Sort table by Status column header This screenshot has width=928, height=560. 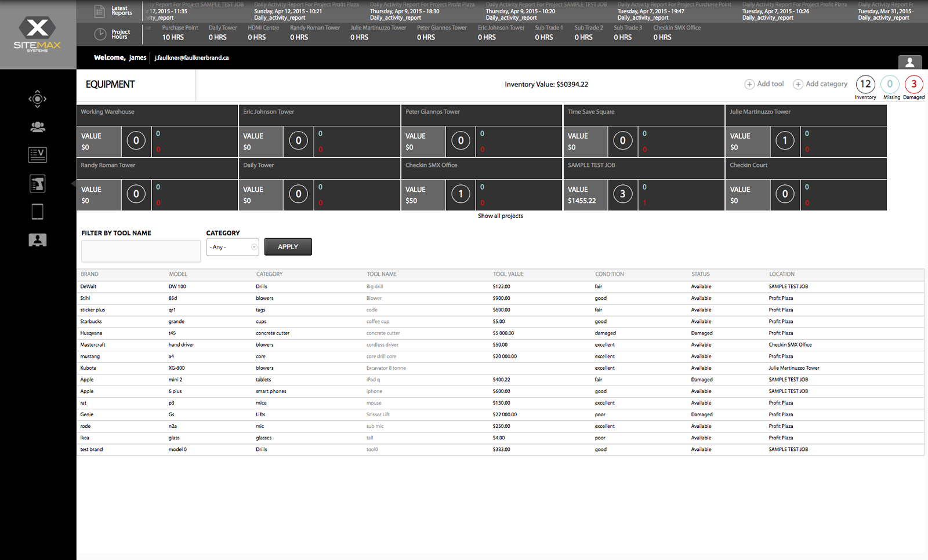(x=701, y=274)
